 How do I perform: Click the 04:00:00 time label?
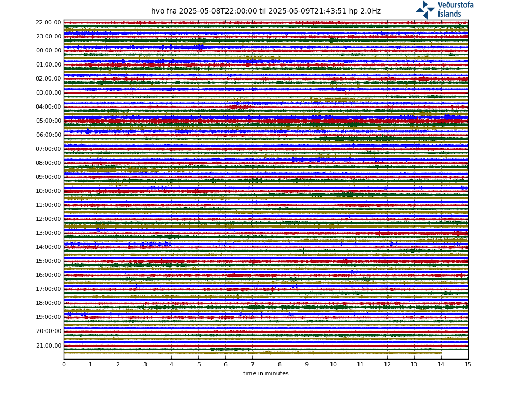coord(48,107)
